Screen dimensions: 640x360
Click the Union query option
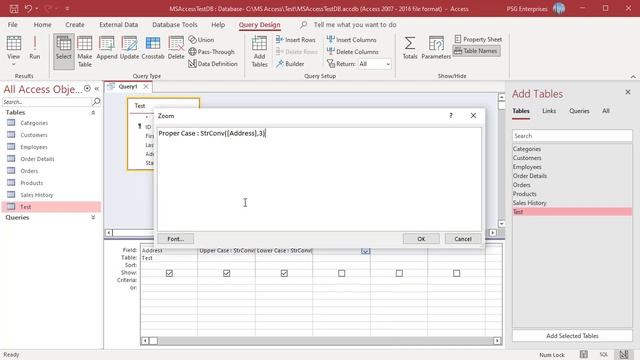coord(201,40)
